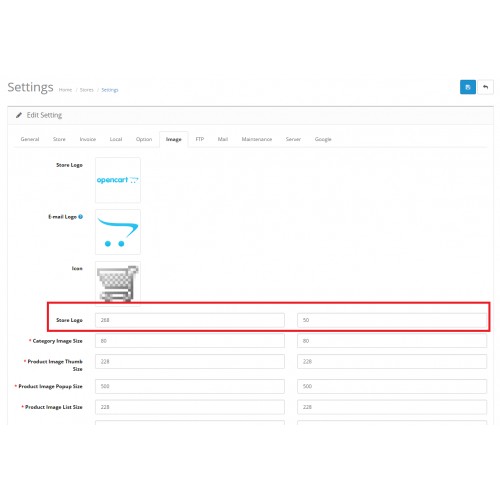Switch to the Invoice tab
Screen dimensions: 500x500
tap(88, 139)
